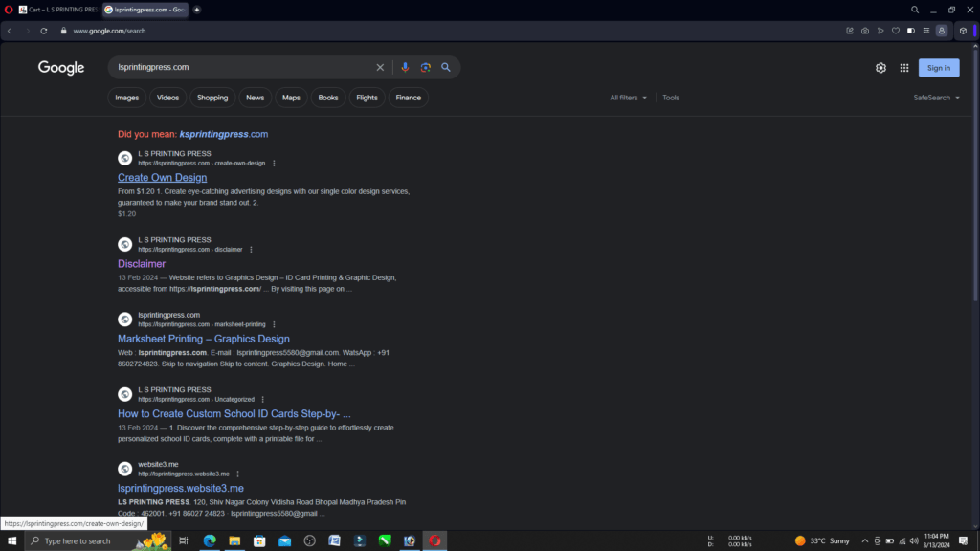The width and height of the screenshot is (980, 551).
Task: Open more options for Marksheet Printing result
Action: point(274,324)
